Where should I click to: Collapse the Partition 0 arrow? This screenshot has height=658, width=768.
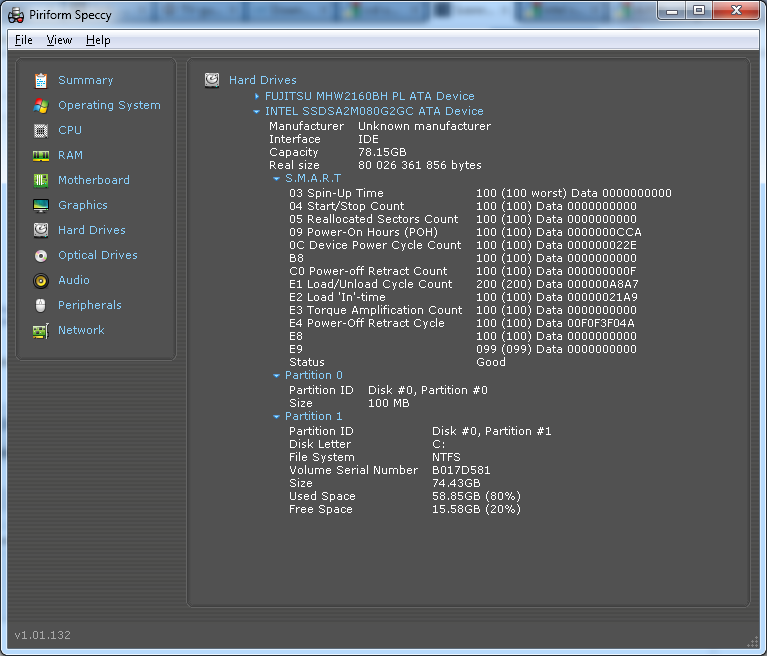pyautogui.click(x=276, y=376)
